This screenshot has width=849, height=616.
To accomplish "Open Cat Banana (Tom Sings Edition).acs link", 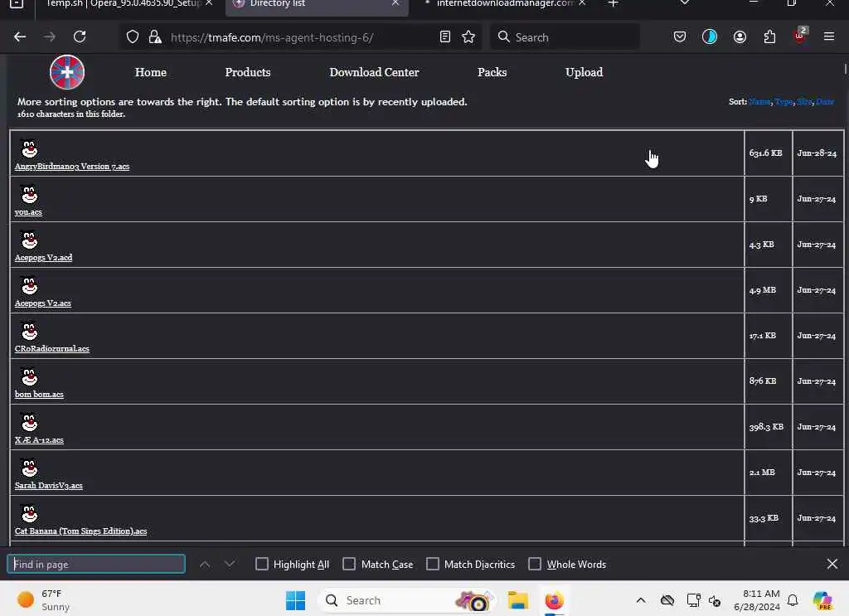I will (x=80, y=531).
